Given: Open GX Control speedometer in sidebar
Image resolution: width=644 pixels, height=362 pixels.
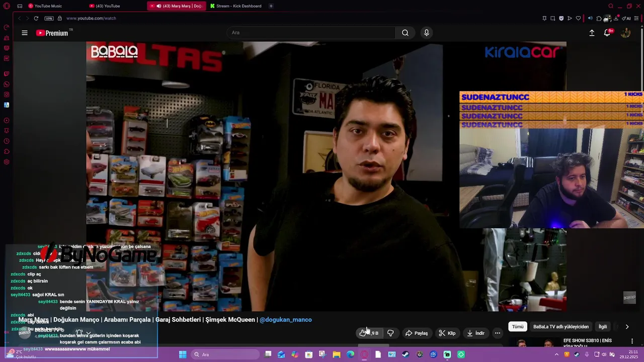Looking at the screenshot, I should click(x=7, y=27).
